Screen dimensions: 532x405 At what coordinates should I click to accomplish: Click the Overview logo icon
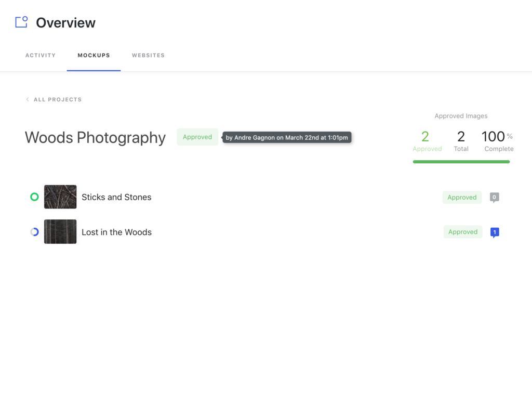pyautogui.click(x=21, y=22)
